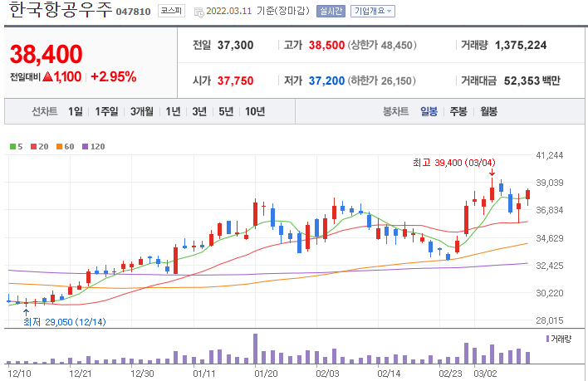Click the 봉차트 label
This screenshot has width=588, height=381.
[x=395, y=111]
